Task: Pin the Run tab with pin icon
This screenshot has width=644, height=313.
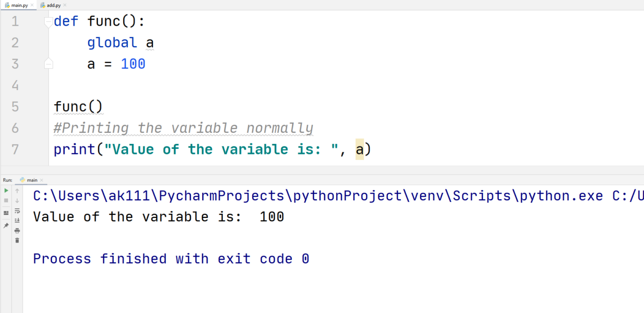Action: [x=6, y=225]
